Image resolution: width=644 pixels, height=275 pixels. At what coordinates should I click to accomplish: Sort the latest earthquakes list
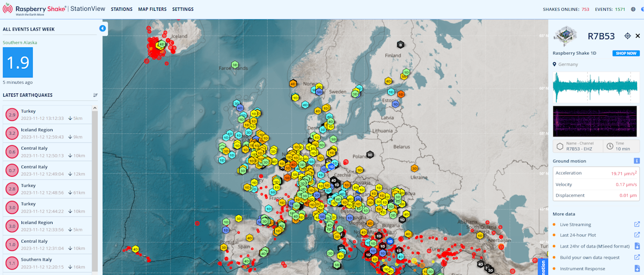point(95,95)
